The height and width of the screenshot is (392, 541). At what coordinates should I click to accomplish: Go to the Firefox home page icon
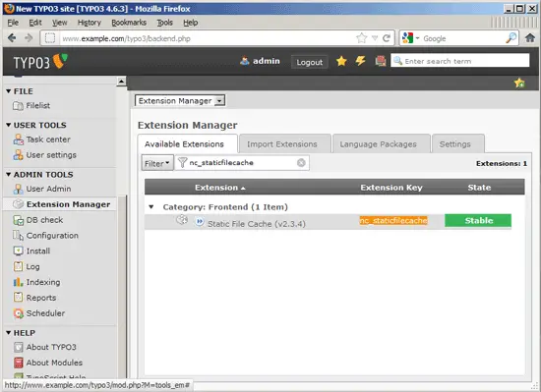[x=530, y=37]
